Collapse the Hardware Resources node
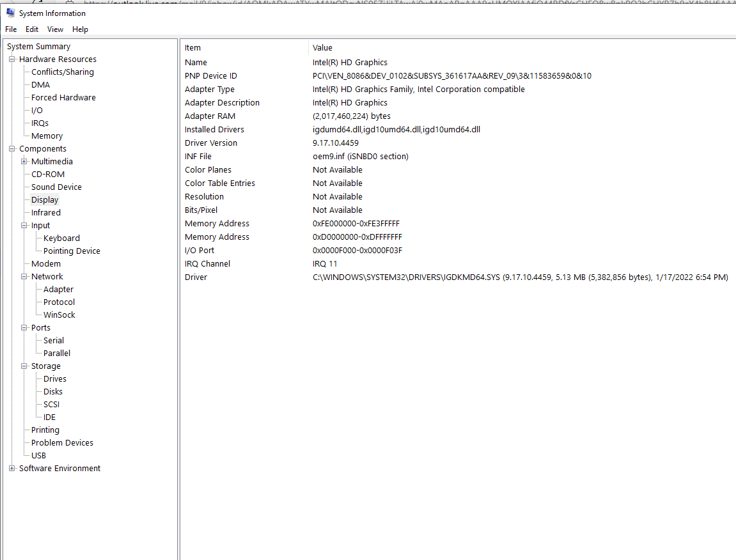This screenshot has width=736, height=560. click(12, 59)
